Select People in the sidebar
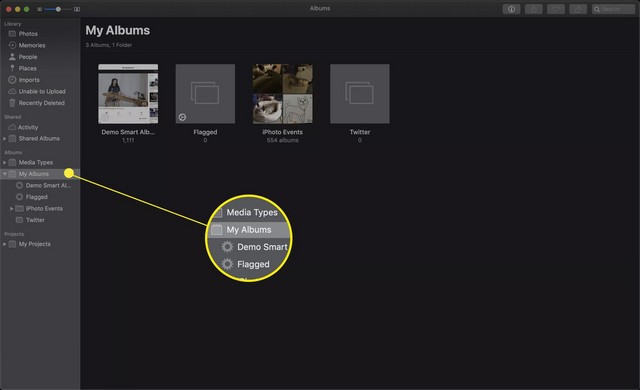640x390 pixels. pyautogui.click(x=40, y=57)
